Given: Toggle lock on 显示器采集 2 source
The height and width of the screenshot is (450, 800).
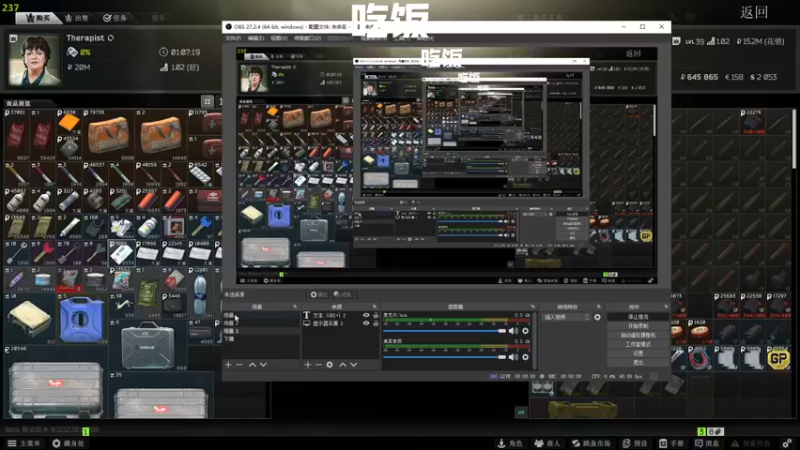Looking at the screenshot, I should [376, 323].
